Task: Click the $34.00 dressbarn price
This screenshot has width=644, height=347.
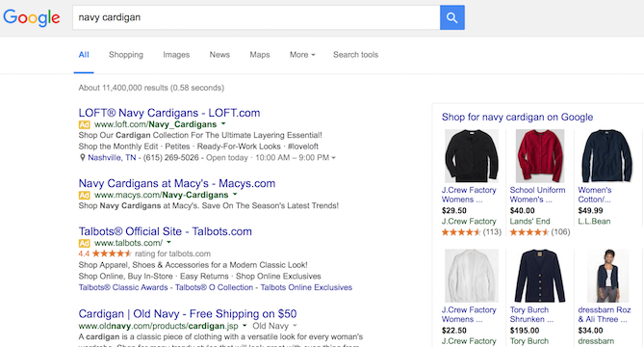Action: point(591,331)
